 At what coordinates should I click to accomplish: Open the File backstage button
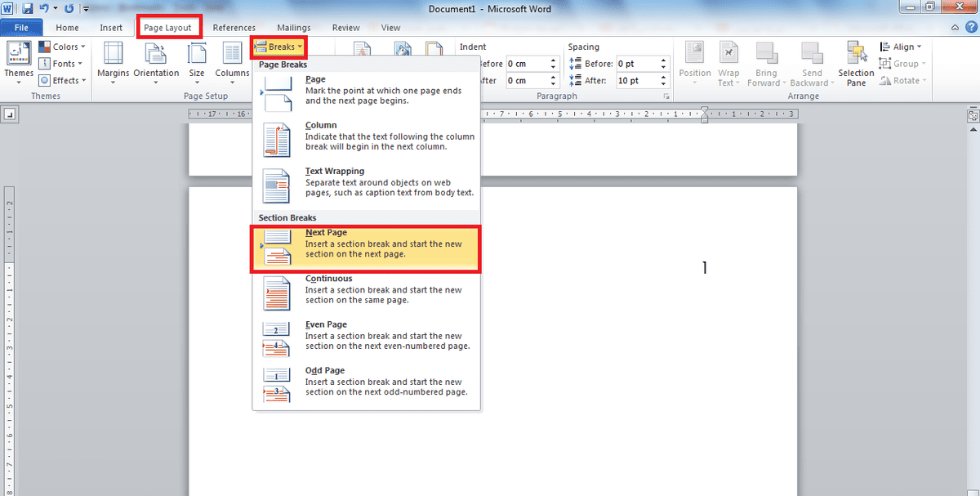click(x=21, y=28)
